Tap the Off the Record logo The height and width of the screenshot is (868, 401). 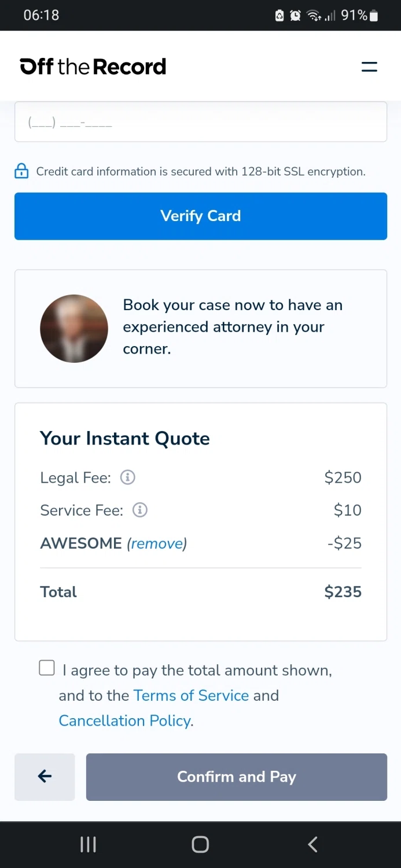tap(93, 67)
